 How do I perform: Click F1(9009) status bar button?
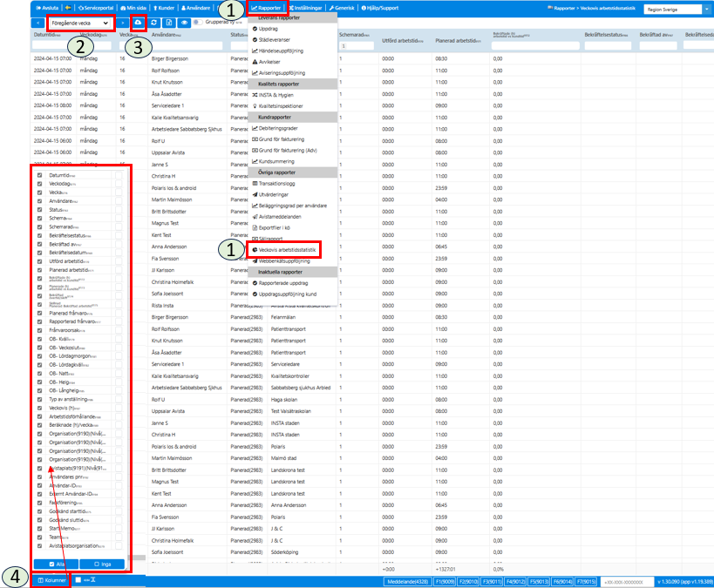coord(445,582)
